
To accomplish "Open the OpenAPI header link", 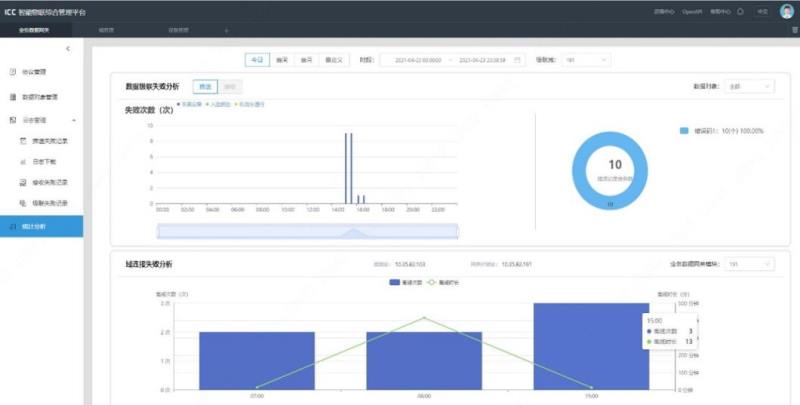I will [x=692, y=11].
